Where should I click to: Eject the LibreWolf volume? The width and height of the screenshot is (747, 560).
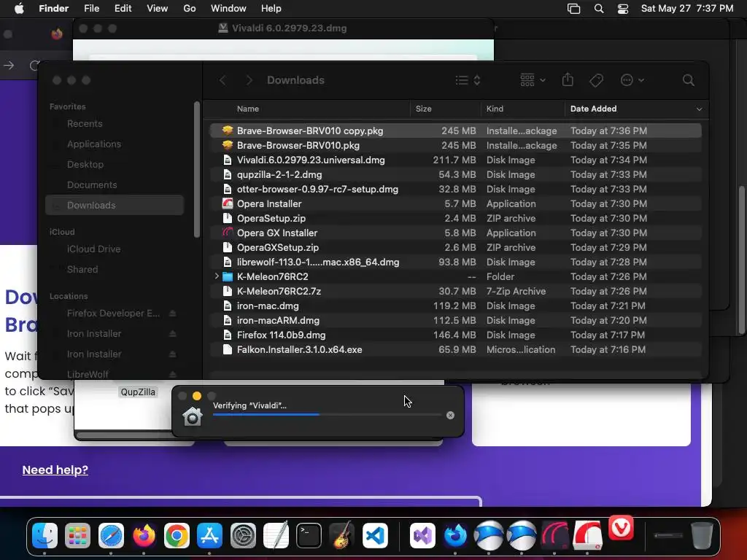[x=172, y=374]
